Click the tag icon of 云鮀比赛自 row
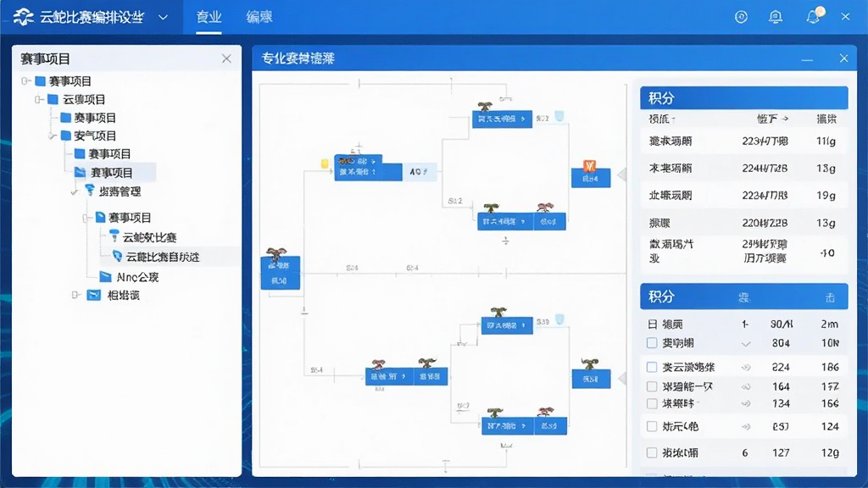This screenshot has height=488, width=868. 117,256
